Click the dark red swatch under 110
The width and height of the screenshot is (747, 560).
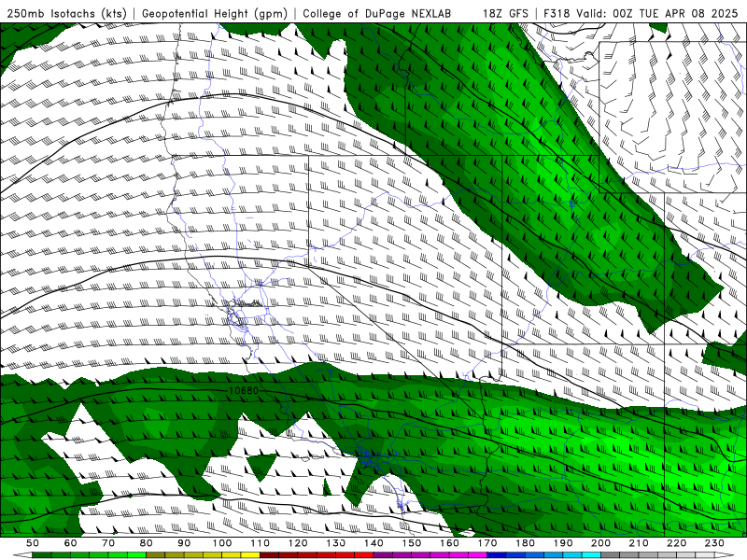click(269, 555)
